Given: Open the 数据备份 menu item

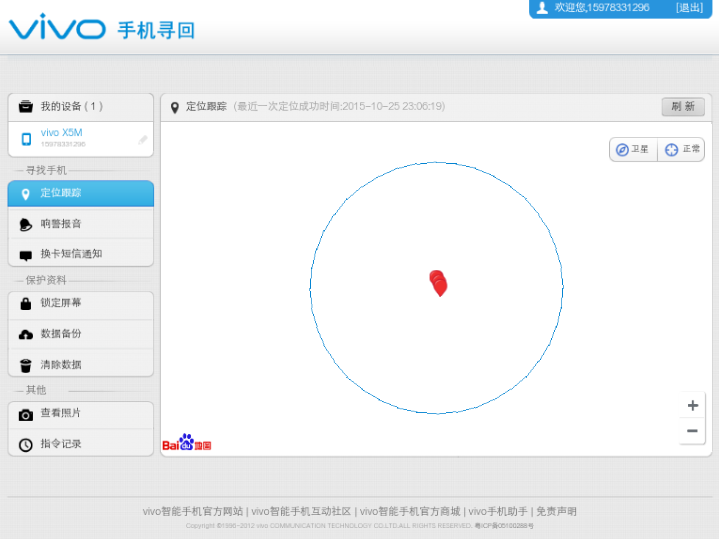Looking at the screenshot, I should coord(81,334).
